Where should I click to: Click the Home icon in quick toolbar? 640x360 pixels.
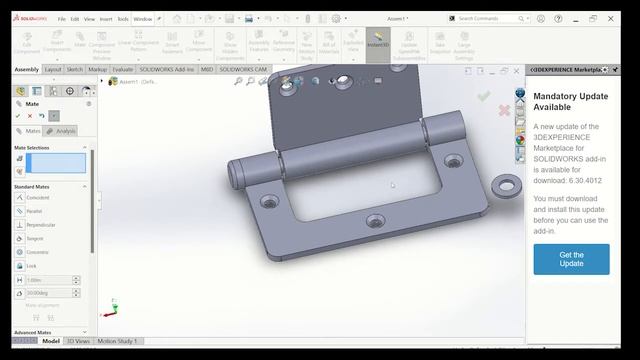(x=177, y=19)
